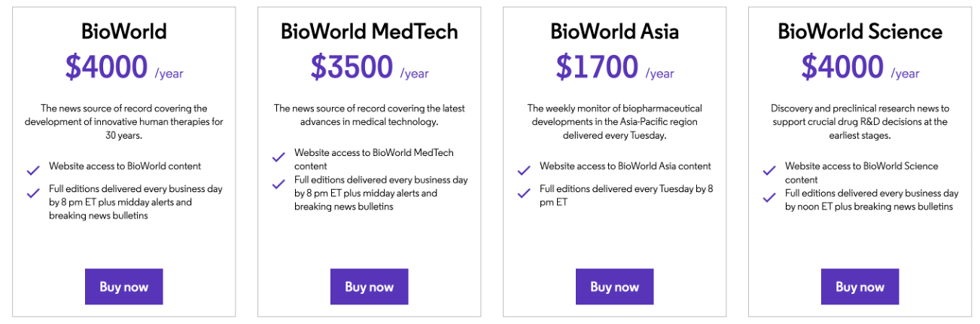Click checkmark beside noon ET delivery feature

769,197
